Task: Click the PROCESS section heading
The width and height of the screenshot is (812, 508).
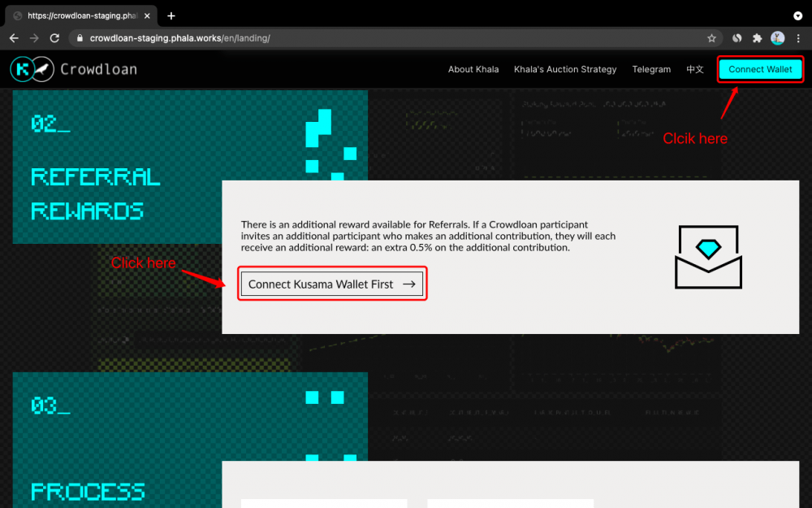Action: click(88, 492)
